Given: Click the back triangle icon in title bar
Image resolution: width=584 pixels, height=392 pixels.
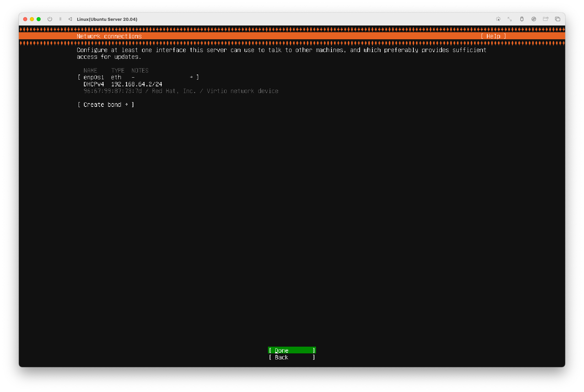Looking at the screenshot, I should pyautogui.click(x=70, y=19).
